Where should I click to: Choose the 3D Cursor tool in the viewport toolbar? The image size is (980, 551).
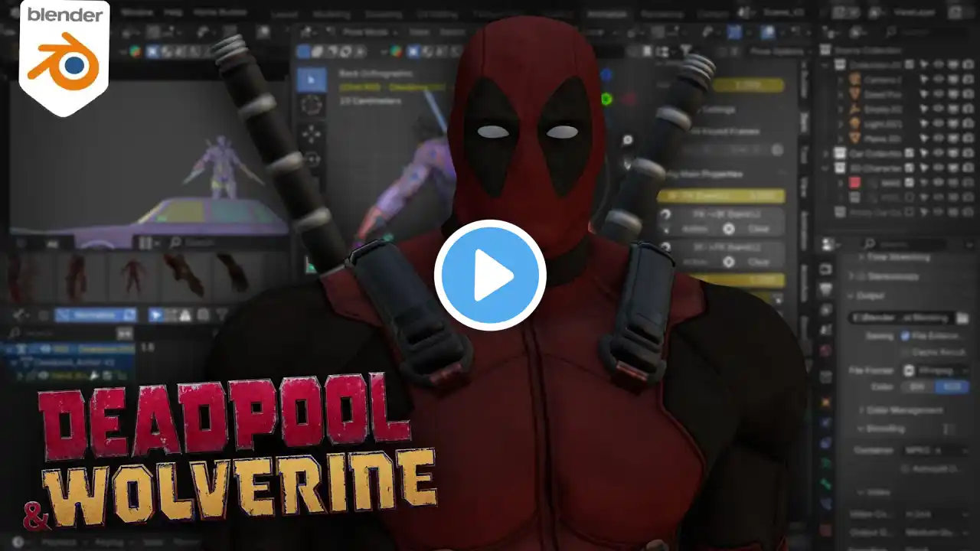point(312,106)
